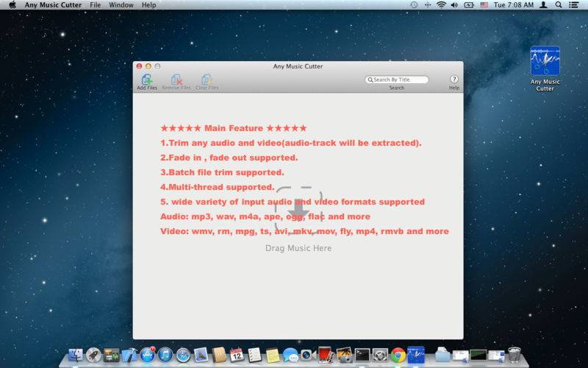
Task: Click the Clear Files toolbar icon
Action: coord(207,79)
